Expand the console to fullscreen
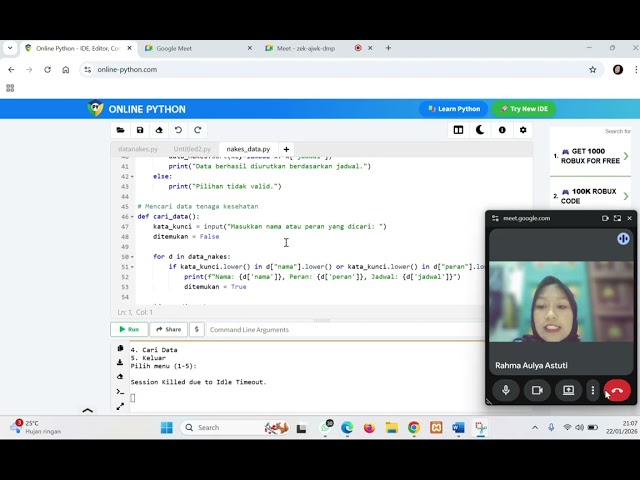 pyautogui.click(x=121, y=406)
